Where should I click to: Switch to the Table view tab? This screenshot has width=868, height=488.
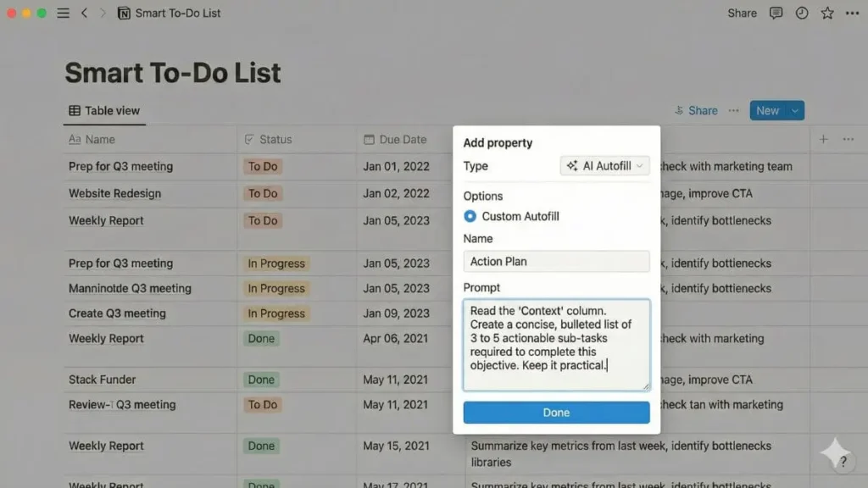pos(103,110)
